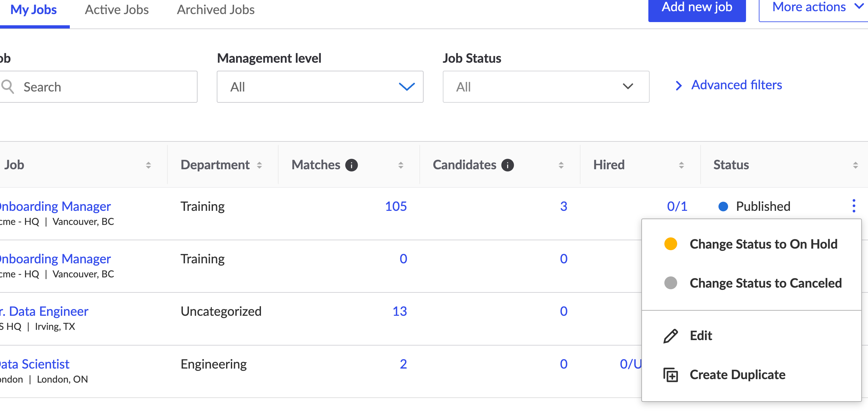This screenshot has height=414, width=868.
Task: Click the three-dot menu for Published job
Action: [853, 206]
